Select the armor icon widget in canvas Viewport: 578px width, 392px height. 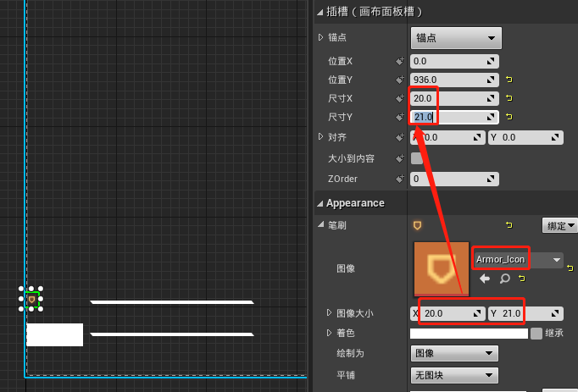tap(31, 300)
